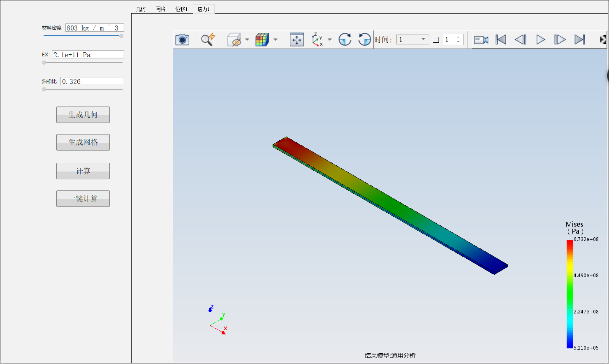Image resolution: width=609 pixels, height=364 pixels.
Task: Click the 生成网格 button
Action: point(83,142)
